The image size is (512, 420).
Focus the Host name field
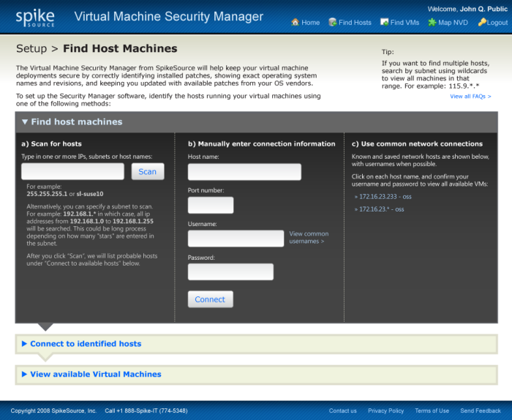(244, 172)
